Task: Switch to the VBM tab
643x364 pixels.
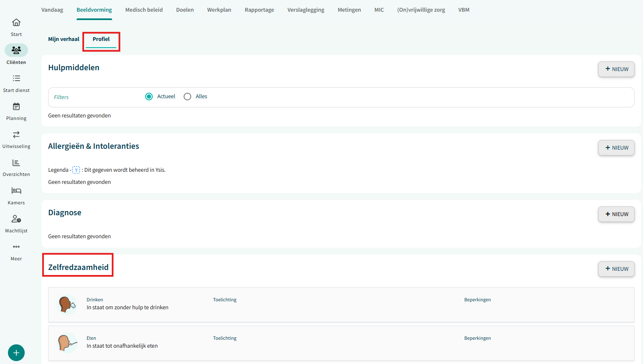Action: 464,10
